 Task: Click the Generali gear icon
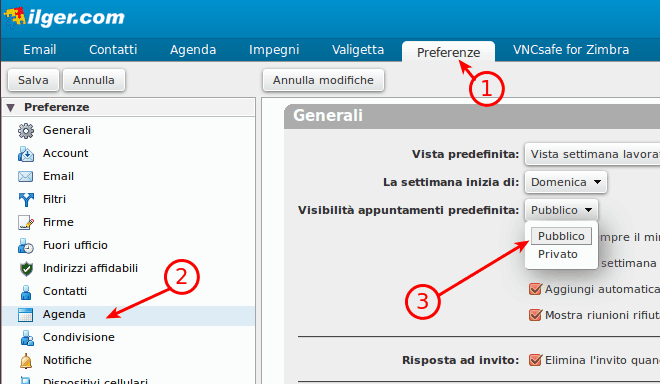(x=26, y=131)
